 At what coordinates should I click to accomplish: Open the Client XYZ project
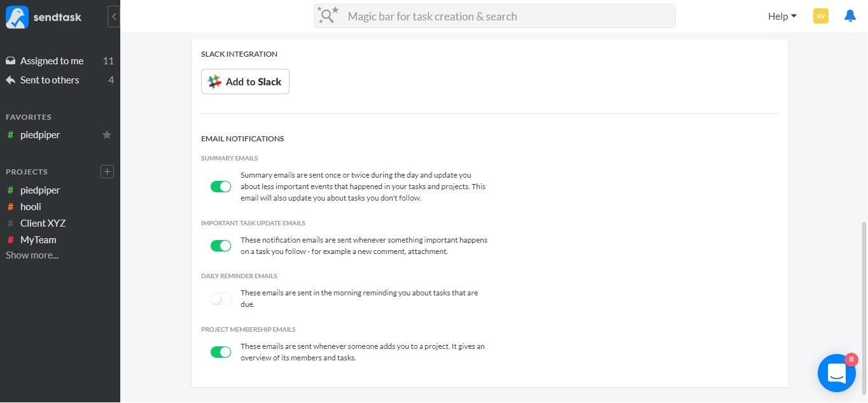click(x=43, y=223)
